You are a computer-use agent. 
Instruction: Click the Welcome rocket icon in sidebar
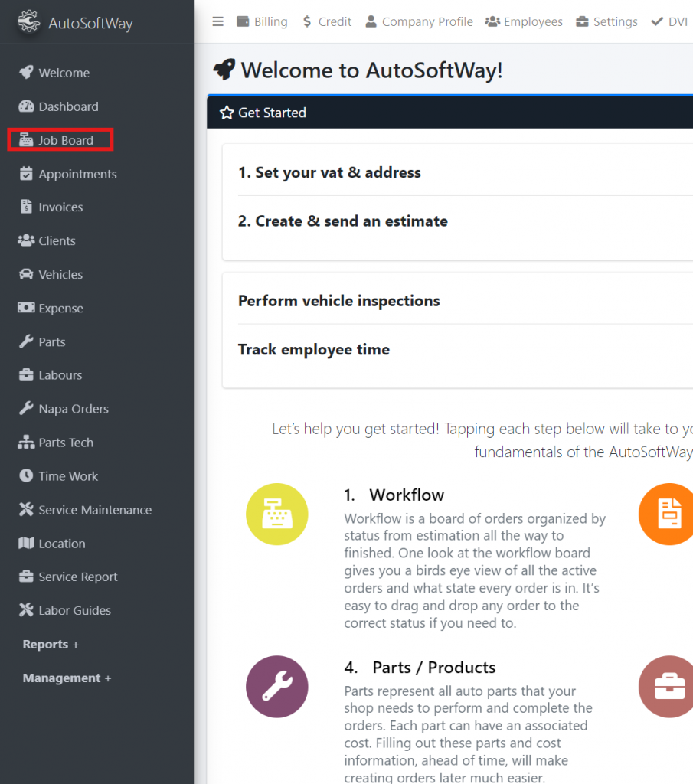pos(26,73)
